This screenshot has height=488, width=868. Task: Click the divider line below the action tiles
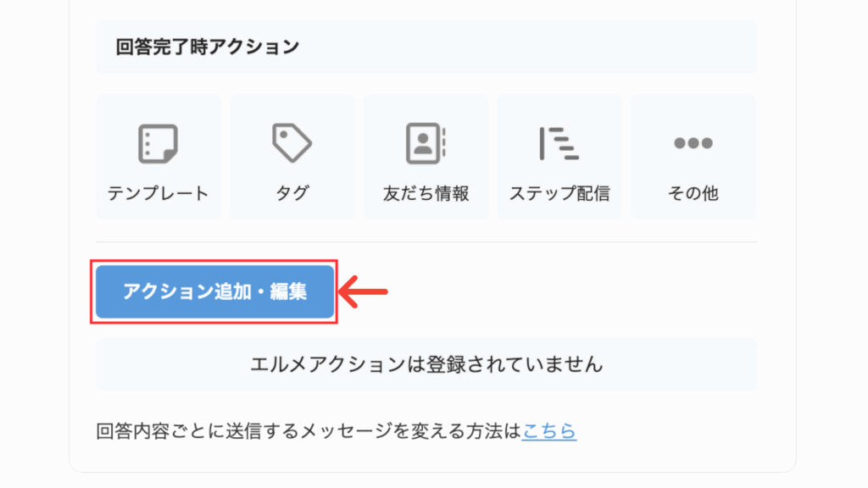(426, 241)
